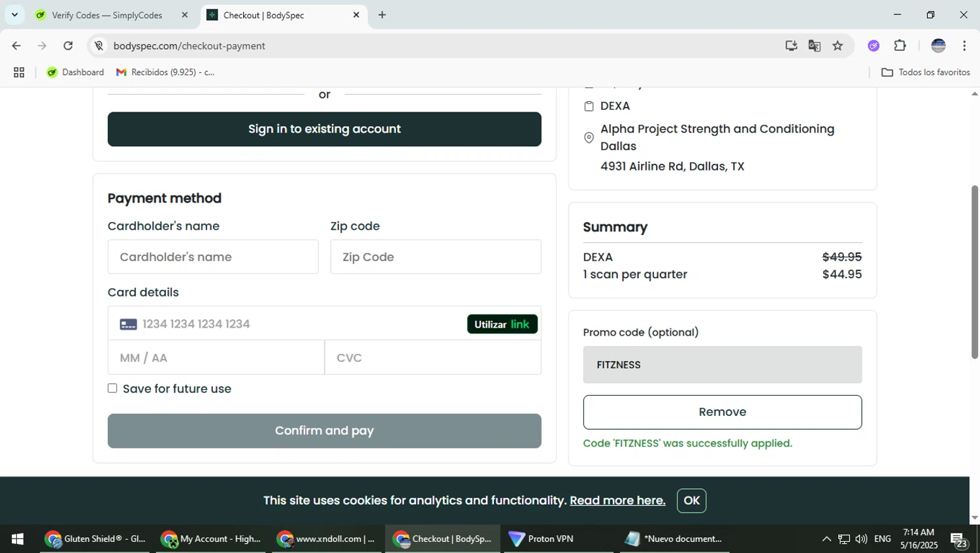Click the page vertical scrollbar thumb
This screenshot has height=553, width=980.
pyautogui.click(x=974, y=271)
